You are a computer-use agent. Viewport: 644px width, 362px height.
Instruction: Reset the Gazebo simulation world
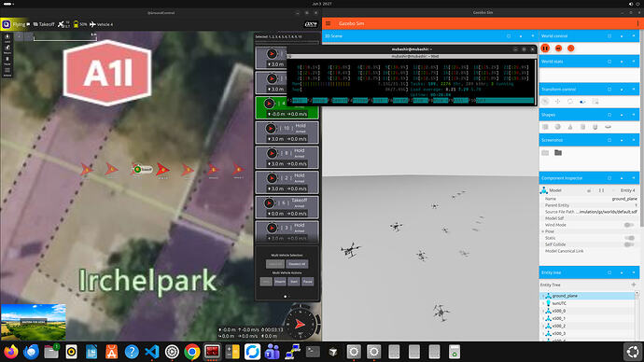point(571,49)
